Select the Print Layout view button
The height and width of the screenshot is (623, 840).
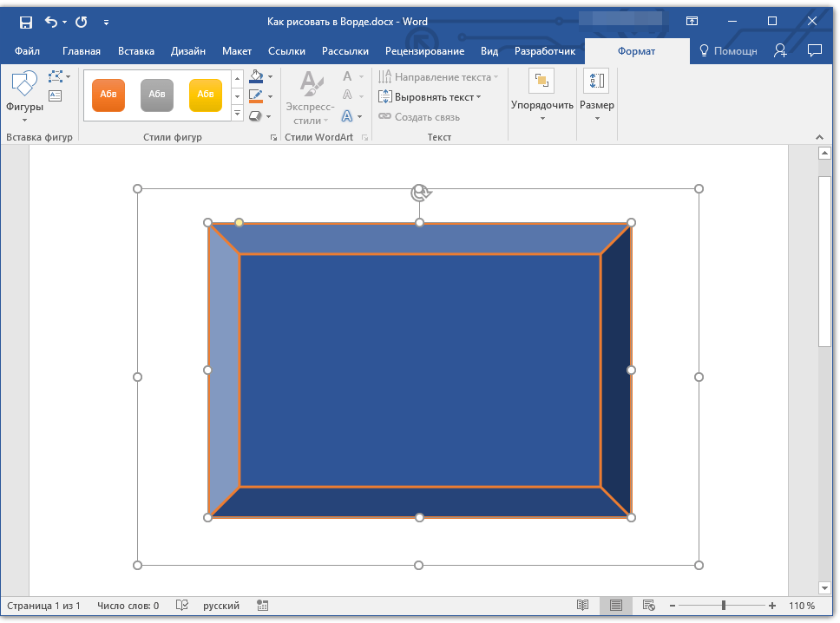click(615, 606)
